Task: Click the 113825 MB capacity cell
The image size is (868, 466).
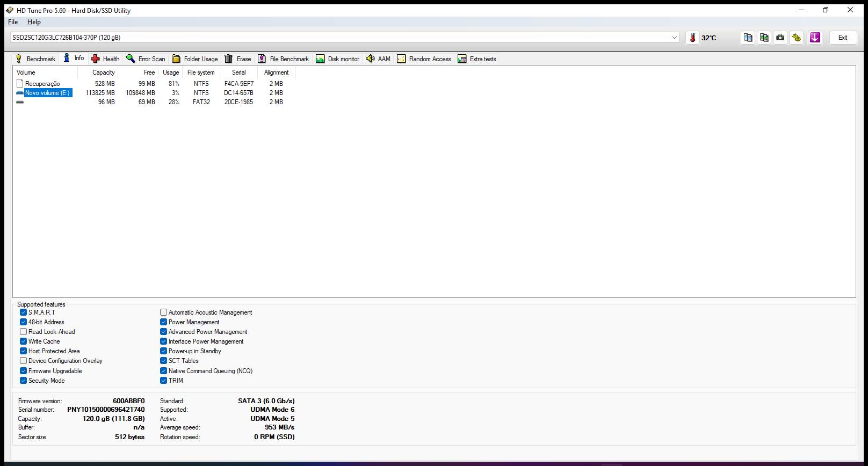Action: point(100,93)
